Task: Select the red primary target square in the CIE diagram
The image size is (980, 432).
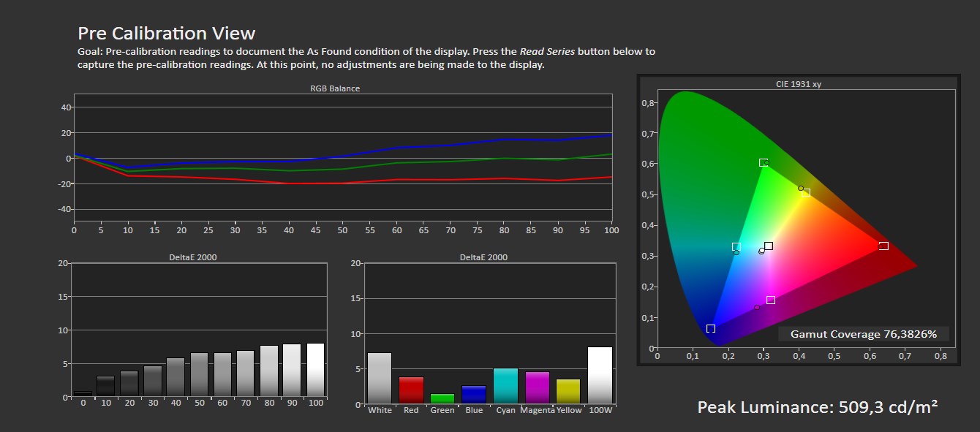Action: [883, 246]
